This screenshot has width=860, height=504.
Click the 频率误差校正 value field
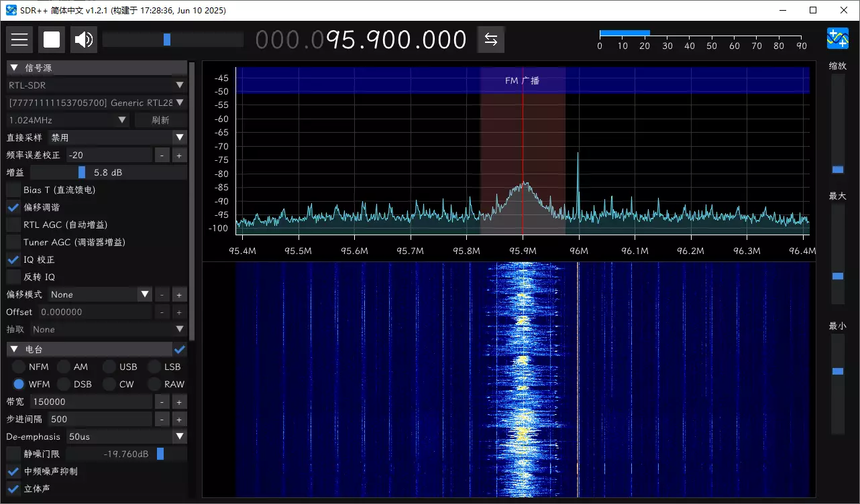coord(109,155)
